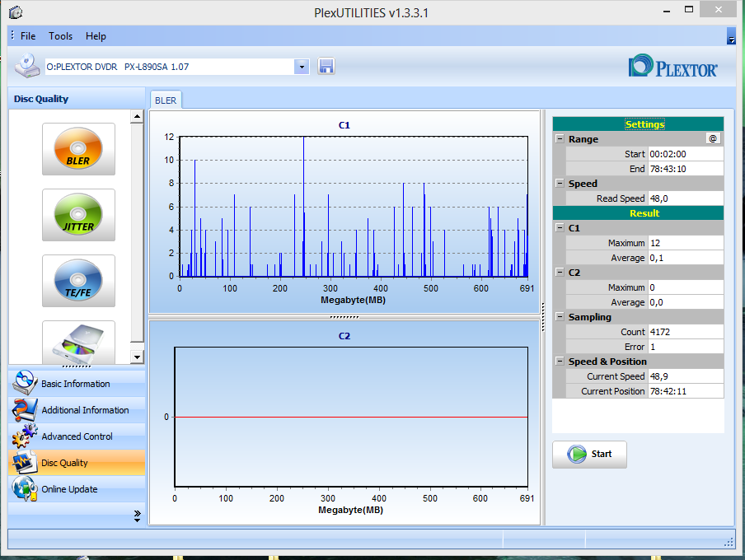Image resolution: width=745 pixels, height=560 pixels.
Task: Open the File menu
Action: [28, 36]
